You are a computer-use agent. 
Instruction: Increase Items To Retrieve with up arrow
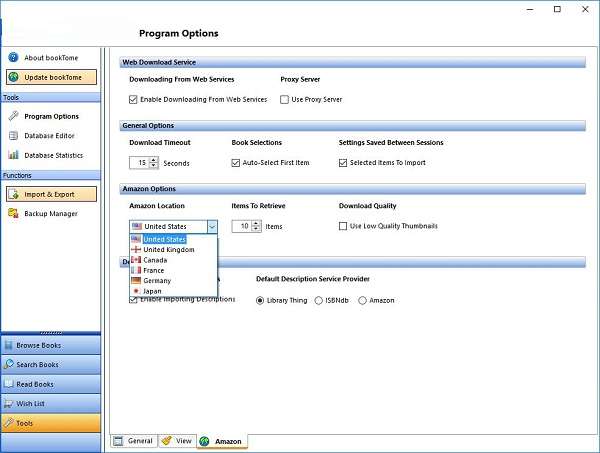(x=256, y=223)
